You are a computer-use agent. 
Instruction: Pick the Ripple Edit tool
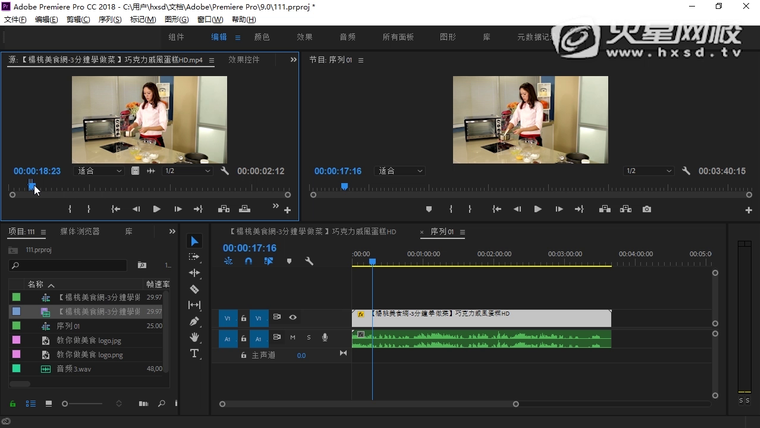point(194,273)
